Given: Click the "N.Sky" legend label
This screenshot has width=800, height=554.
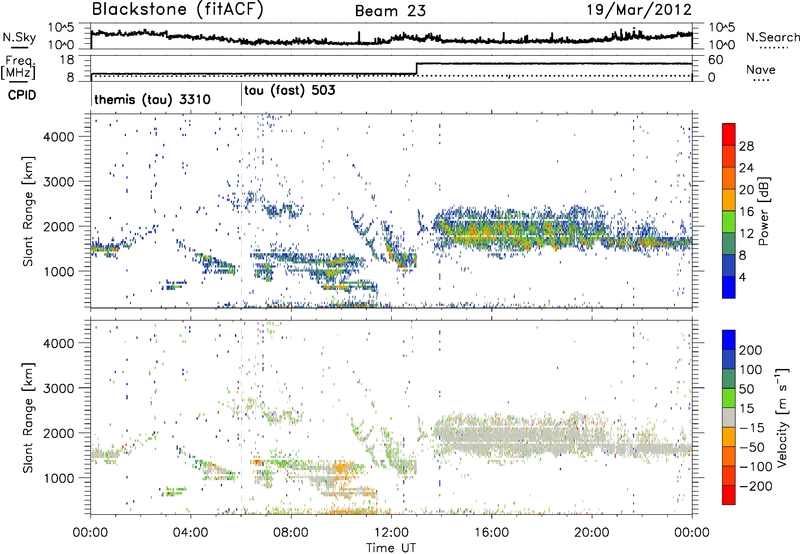Looking at the screenshot, I should coord(19,37).
